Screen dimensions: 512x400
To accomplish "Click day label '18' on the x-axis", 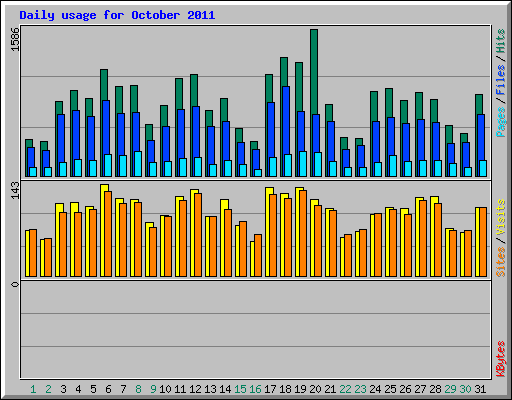I will coord(285,389).
